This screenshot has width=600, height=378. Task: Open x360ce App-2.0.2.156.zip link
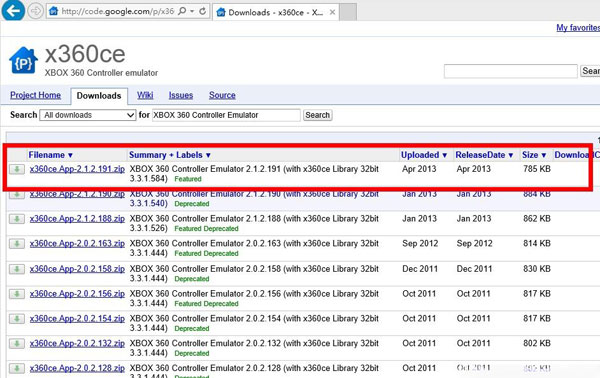(77, 294)
